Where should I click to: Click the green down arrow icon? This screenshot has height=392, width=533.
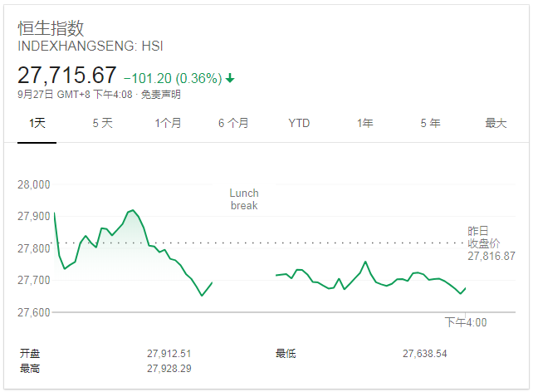click(230, 78)
